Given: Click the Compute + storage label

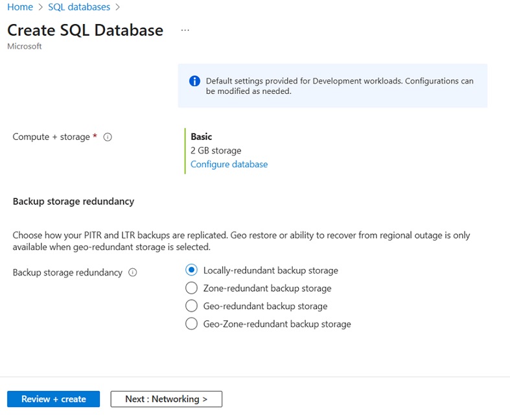Looking at the screenshot, I should tap(51, 137).
